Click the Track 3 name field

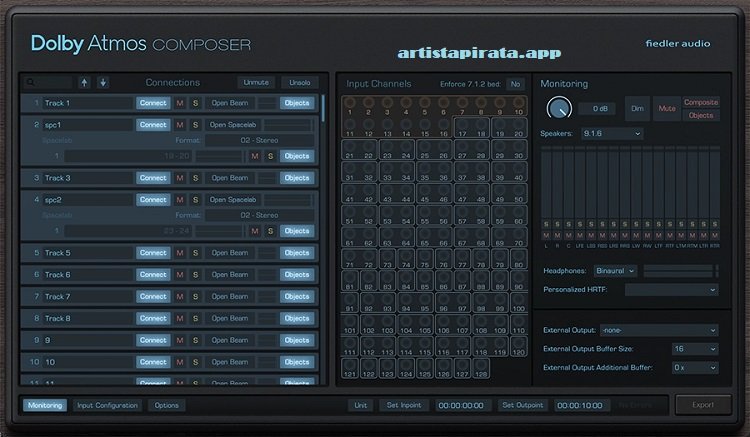88,178
